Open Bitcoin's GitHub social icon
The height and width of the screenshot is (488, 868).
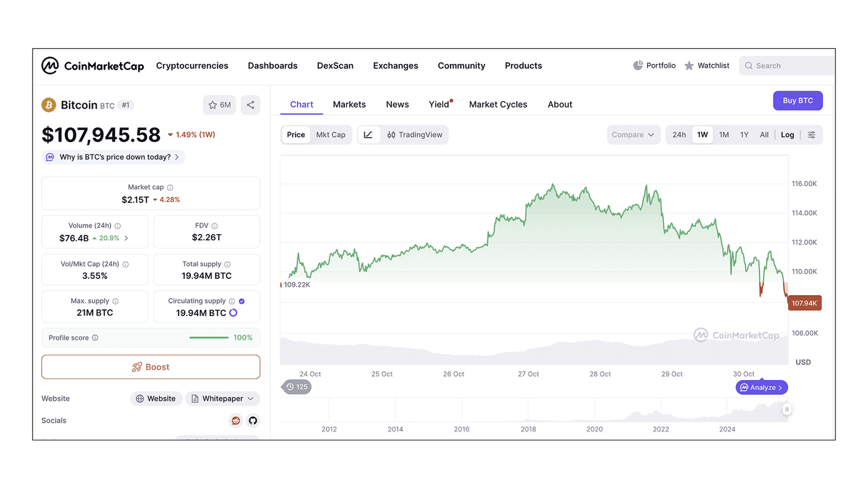click(253, 421)
